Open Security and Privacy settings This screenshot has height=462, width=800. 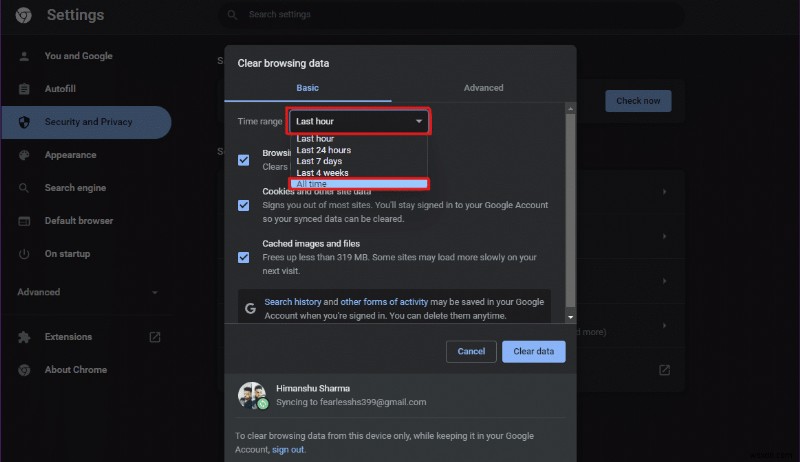(x=87, y=122)
